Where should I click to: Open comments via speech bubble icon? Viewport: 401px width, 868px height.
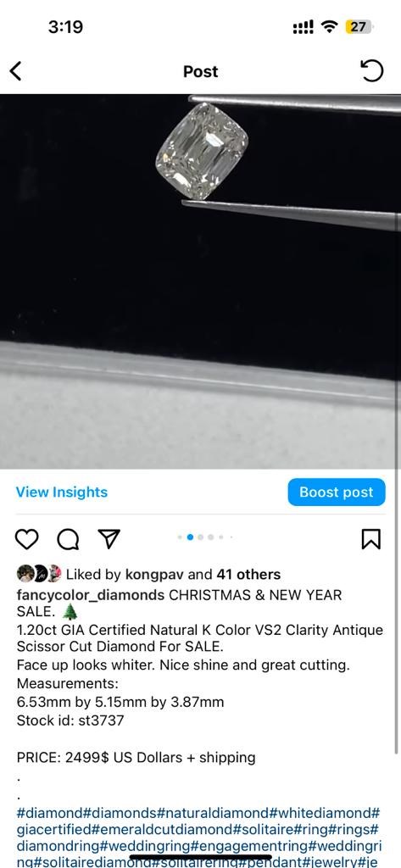68,538
